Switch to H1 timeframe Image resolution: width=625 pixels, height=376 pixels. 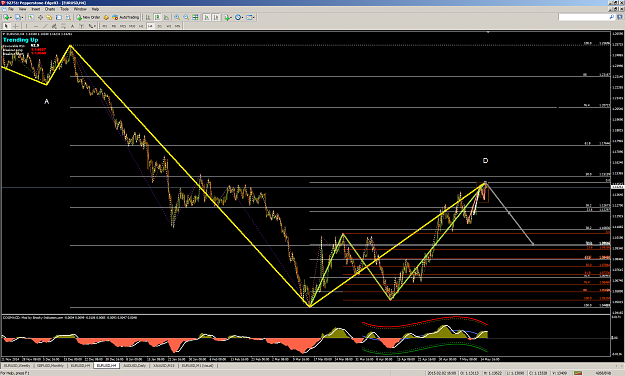pyautogui.click(x=141, y=26)
